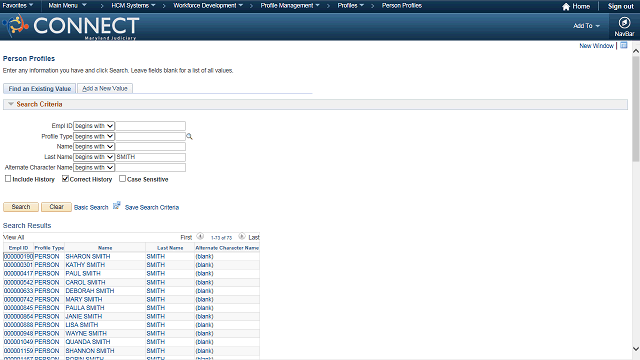Open the Last Name operator dropdown
640x360 pixels.
tap(94, 157)
